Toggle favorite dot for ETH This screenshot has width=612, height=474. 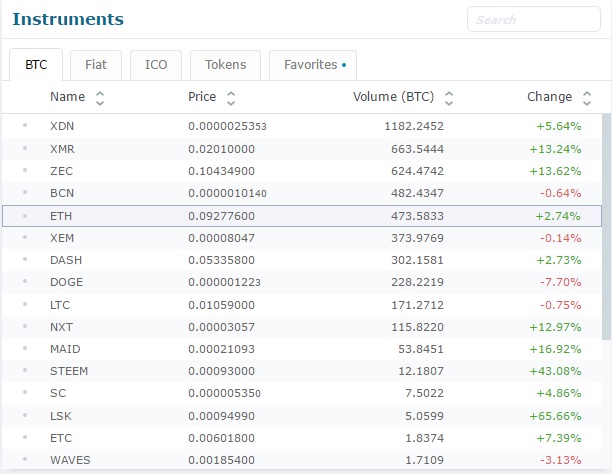tap(25, 215)
